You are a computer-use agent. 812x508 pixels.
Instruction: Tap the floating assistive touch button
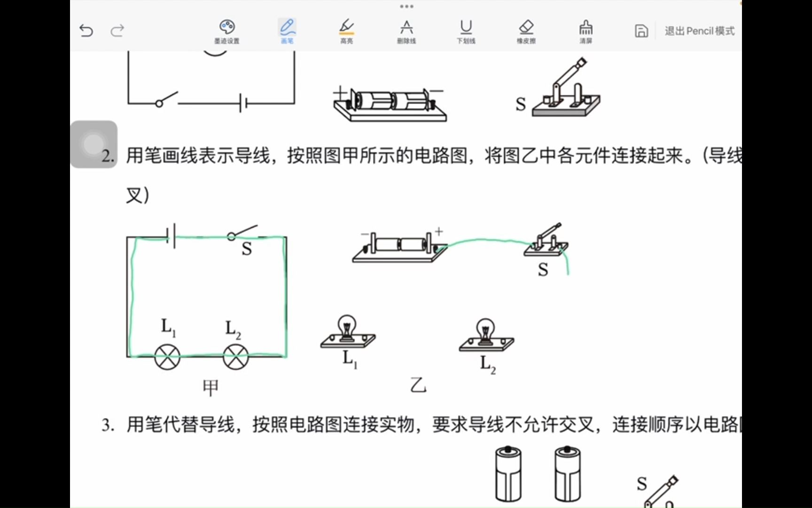pyautogui.click(x=94, y=144)
